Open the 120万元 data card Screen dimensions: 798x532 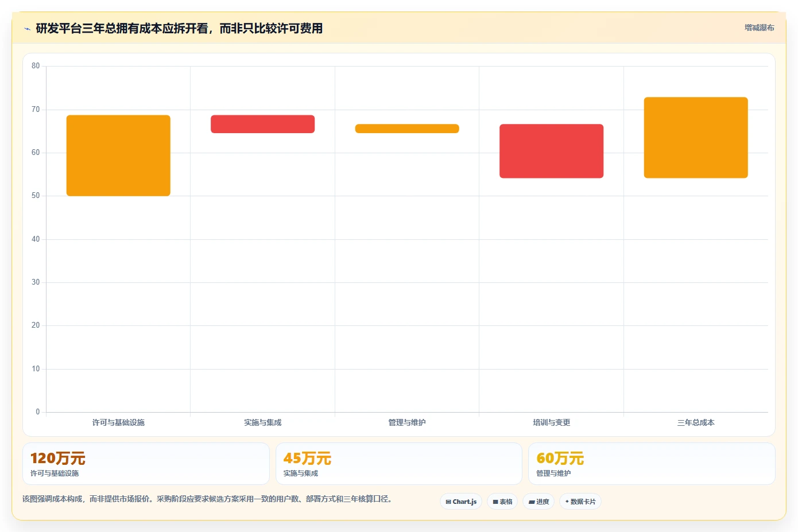(x=146, y=464)
